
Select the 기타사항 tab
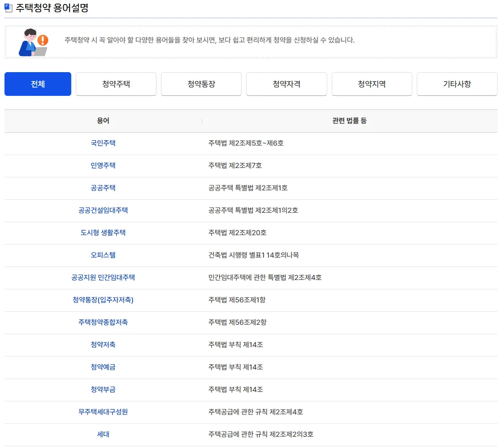tap(457, 84)
